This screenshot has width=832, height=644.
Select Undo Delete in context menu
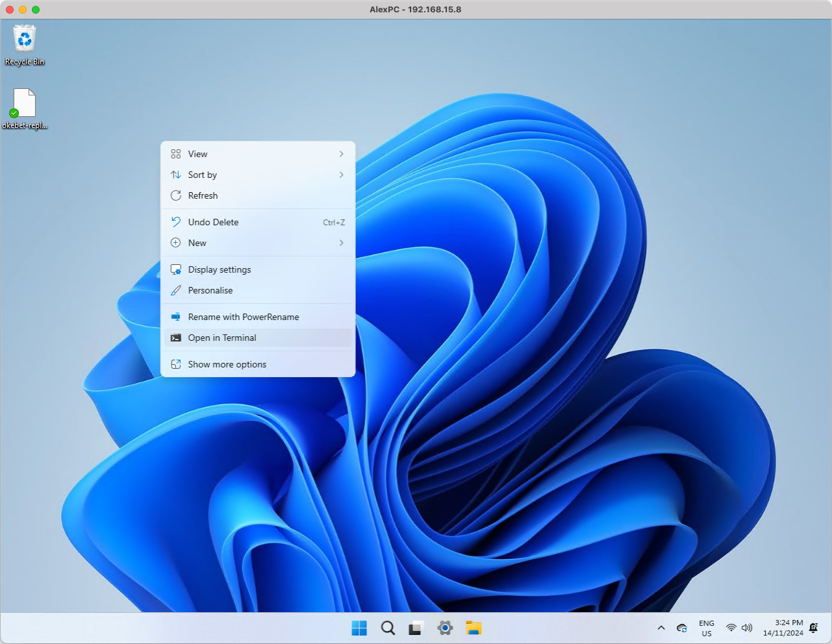pos(258,222)
